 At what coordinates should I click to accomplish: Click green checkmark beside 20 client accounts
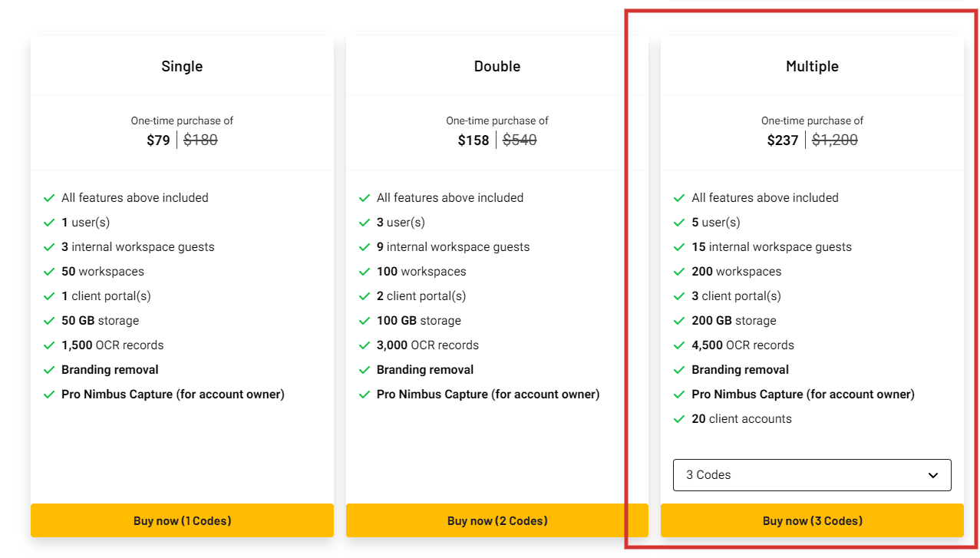click(x=678, y=419)
